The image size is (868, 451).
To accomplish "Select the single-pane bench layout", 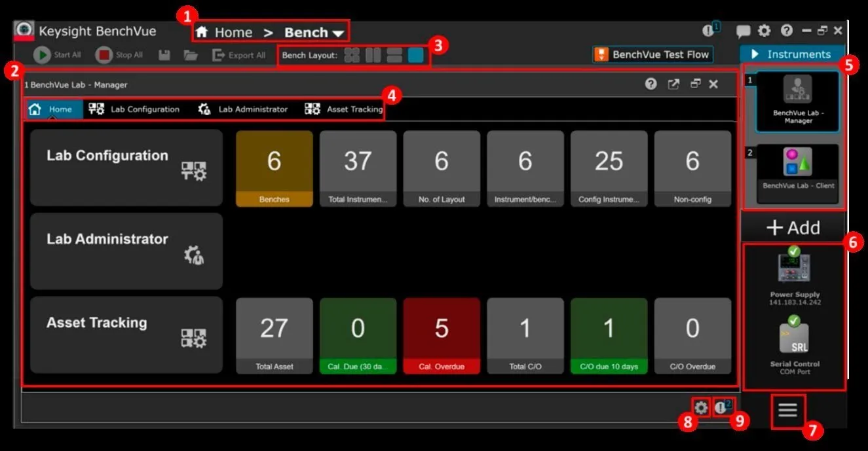I will click(x=415, y=55).
